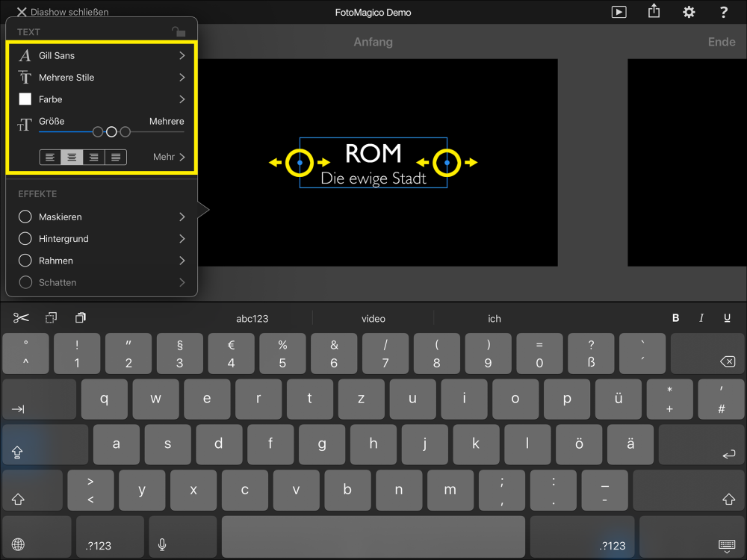The image size is (747, 560).
Task: Choose ich keyboard suggestion
Action: [494, 319]
